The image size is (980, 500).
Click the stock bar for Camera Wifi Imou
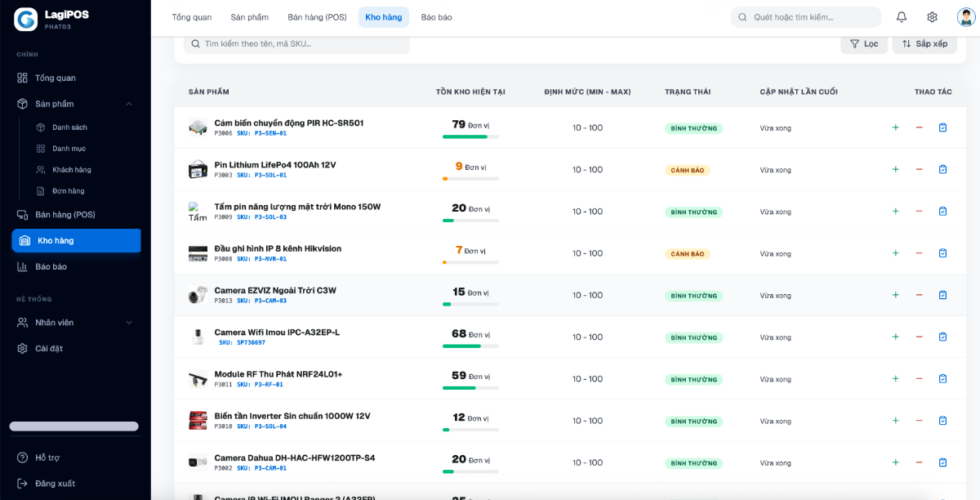pos(470,346)
